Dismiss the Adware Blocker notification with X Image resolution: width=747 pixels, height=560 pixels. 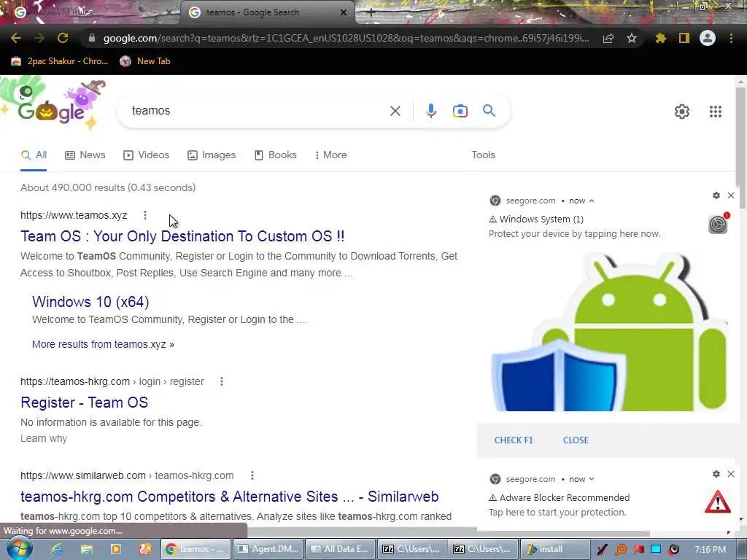coord(731,474)
